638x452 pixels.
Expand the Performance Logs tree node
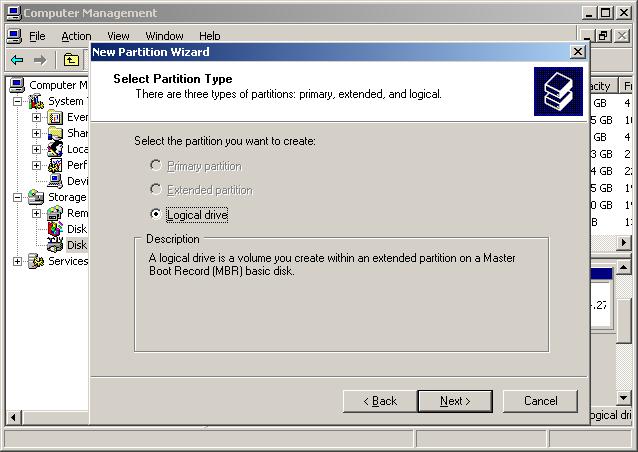(x=36, y=165)
